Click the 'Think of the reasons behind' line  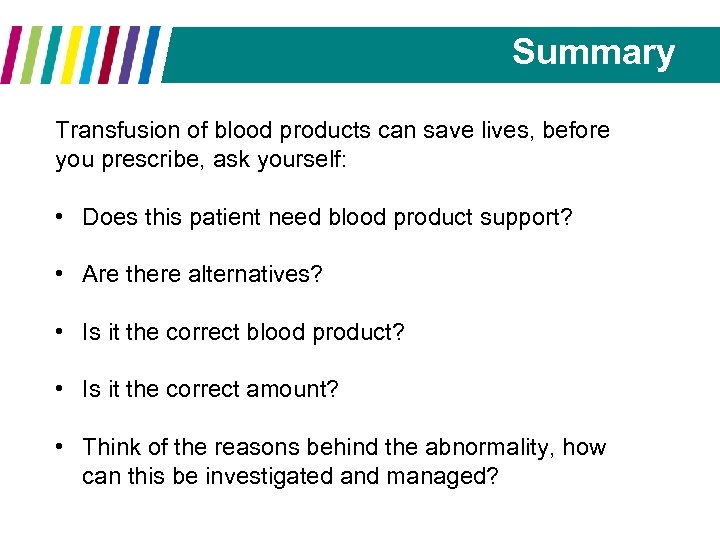coord(344,447)
